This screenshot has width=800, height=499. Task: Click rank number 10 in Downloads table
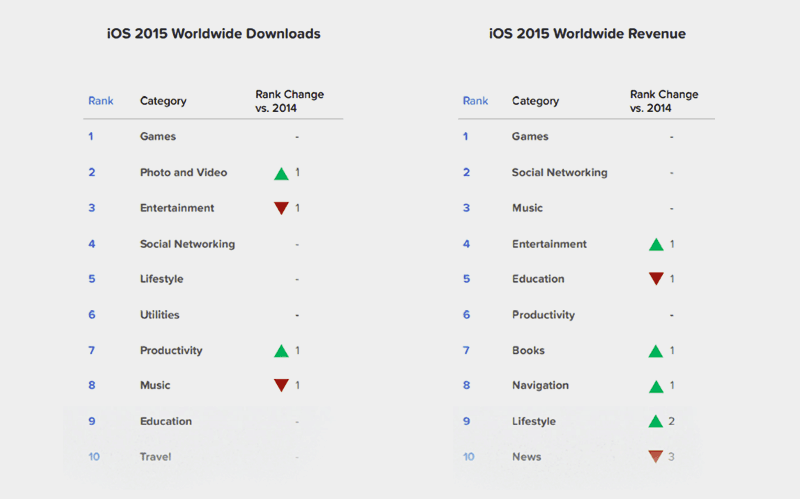[x=94, y=457]
